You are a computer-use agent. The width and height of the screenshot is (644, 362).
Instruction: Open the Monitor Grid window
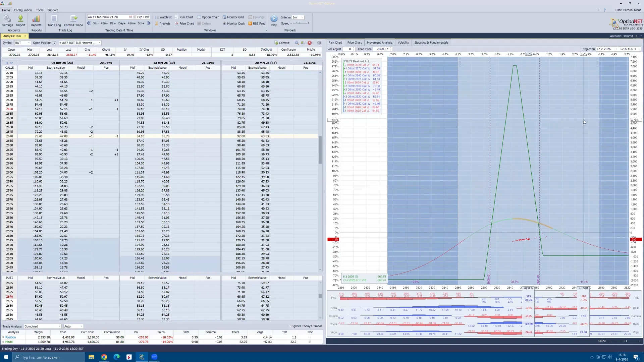click(x=233, y=17)
